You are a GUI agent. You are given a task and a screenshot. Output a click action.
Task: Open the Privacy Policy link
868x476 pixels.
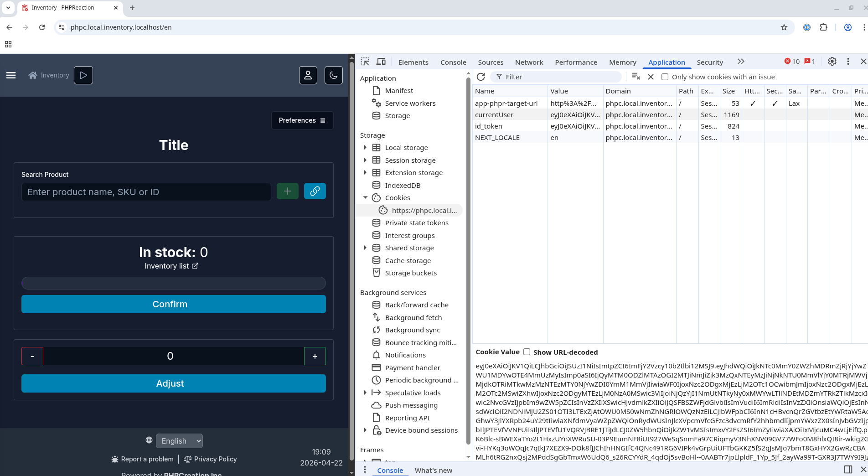[x=210, y=459]
